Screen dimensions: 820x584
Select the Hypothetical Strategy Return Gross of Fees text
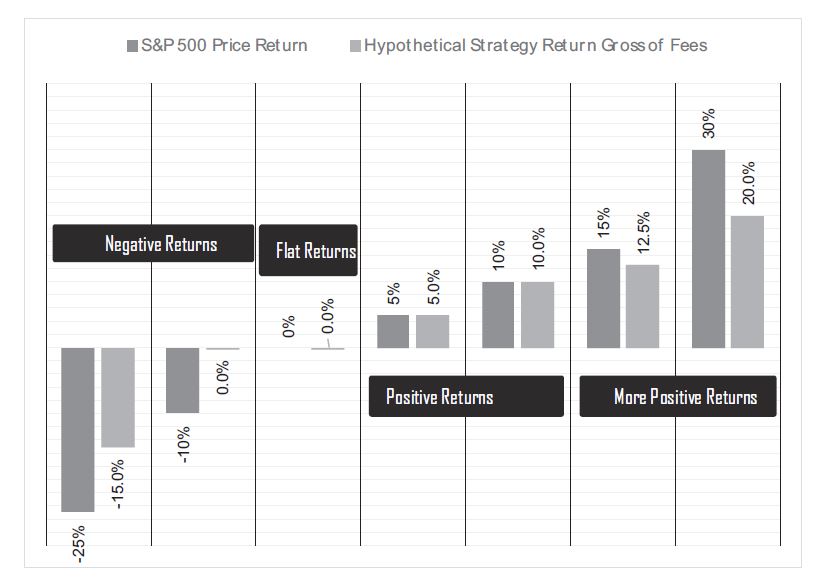[x=535, y=46]
